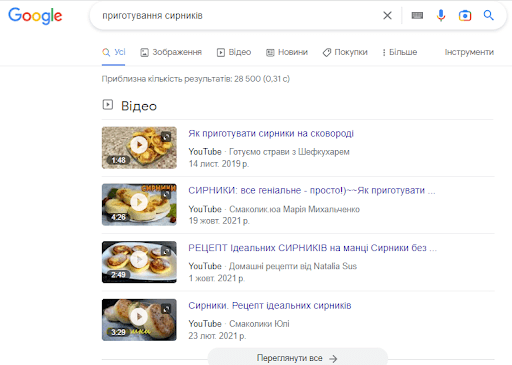Select the Покупки tab

click(345, 52)
